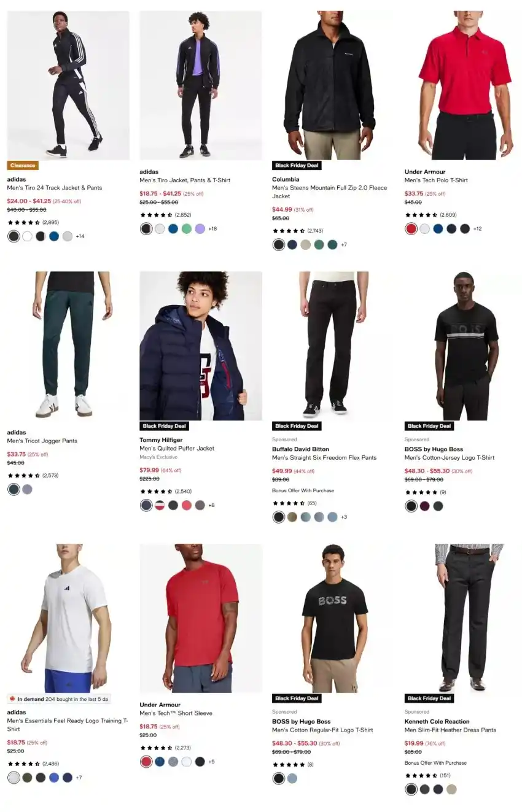Open Men's Straight Six Freedom Flex Pants link

pos(324,457)
